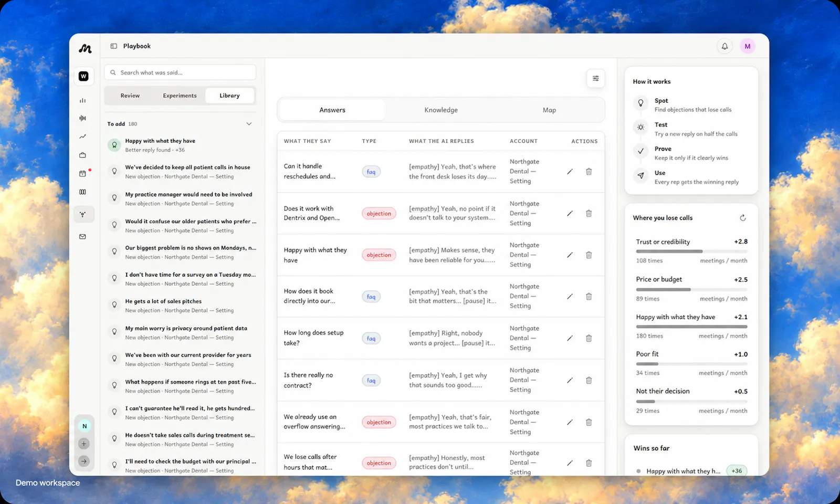Screen dimensions: 840x504
Task: Click the Playbook page title
Action: [x=136, y=46]
